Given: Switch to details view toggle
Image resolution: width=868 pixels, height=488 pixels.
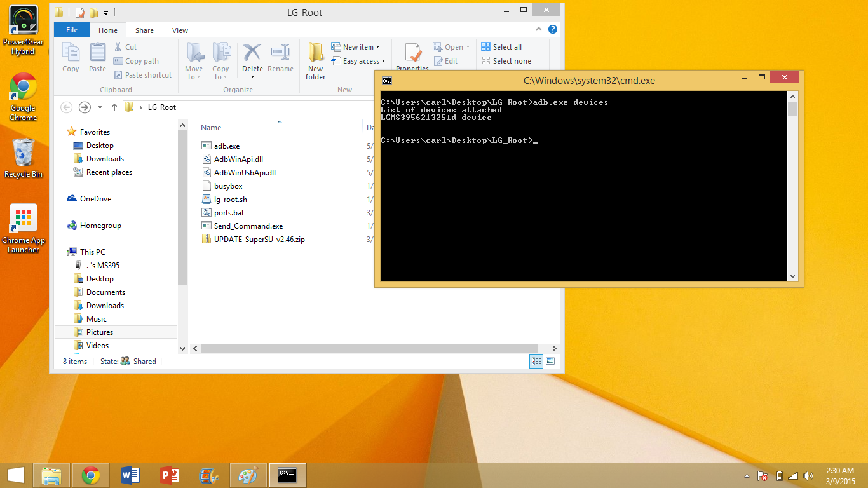Looking at the screenshot, I should 536,362.
